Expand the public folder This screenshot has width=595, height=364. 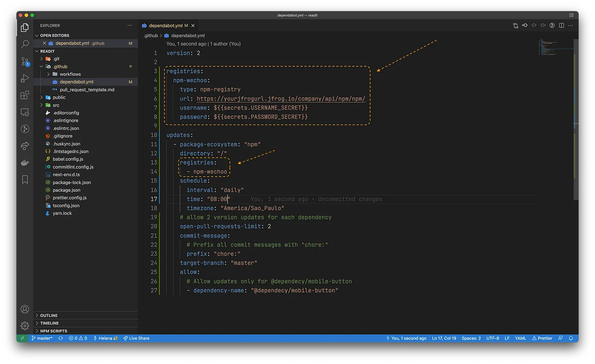coord(41,97)
